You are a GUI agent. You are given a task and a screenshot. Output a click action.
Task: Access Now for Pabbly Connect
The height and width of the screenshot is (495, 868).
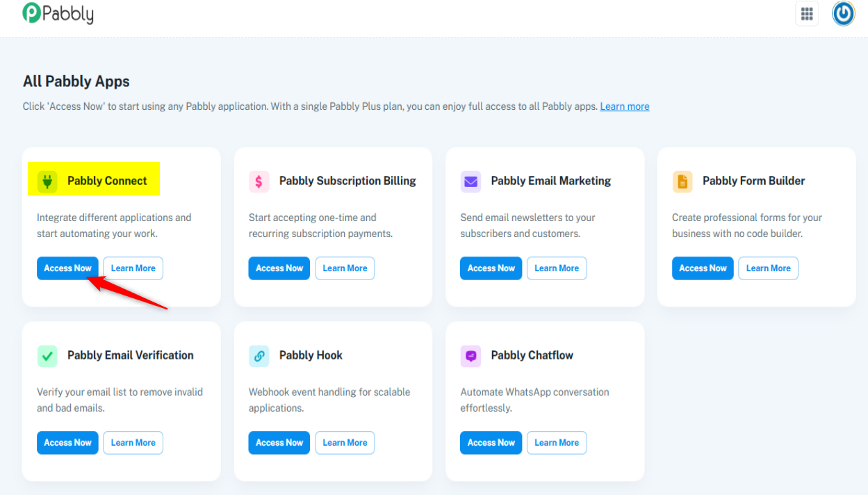coord(67,268)
